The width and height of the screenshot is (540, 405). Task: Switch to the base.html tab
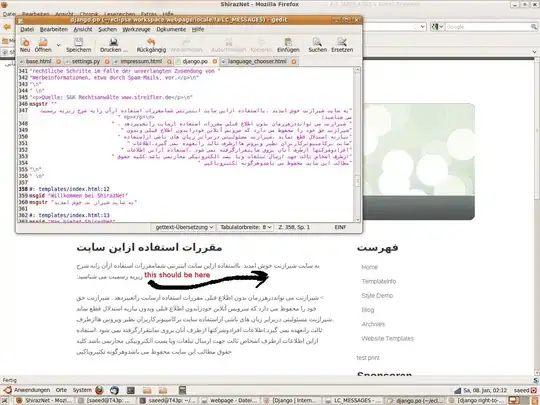[38, 62]
